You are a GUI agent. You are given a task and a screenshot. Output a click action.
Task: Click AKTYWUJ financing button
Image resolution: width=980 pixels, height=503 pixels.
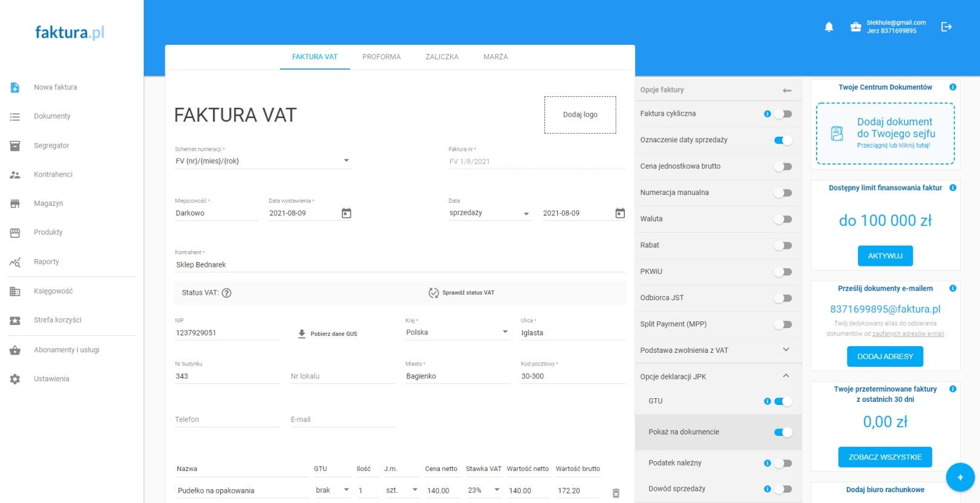click(x=885, y=256)
